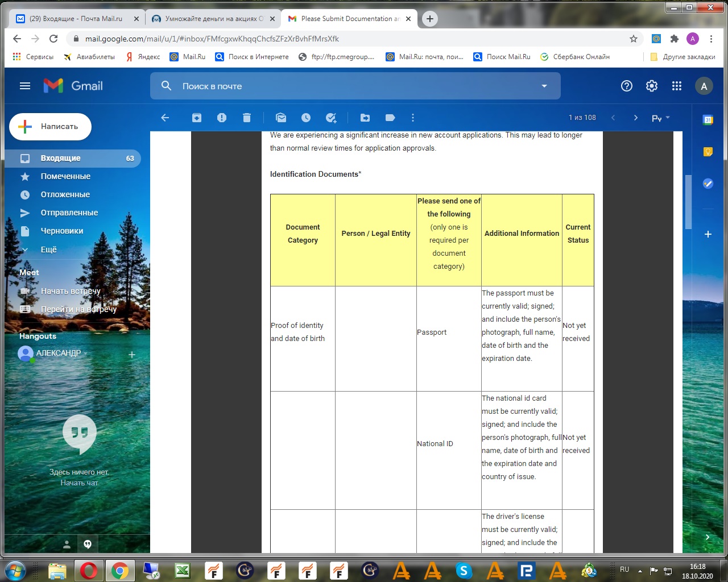728x582 pixels.
Task: Open Gmail settings gear
Action: click(x=652, y=86)
